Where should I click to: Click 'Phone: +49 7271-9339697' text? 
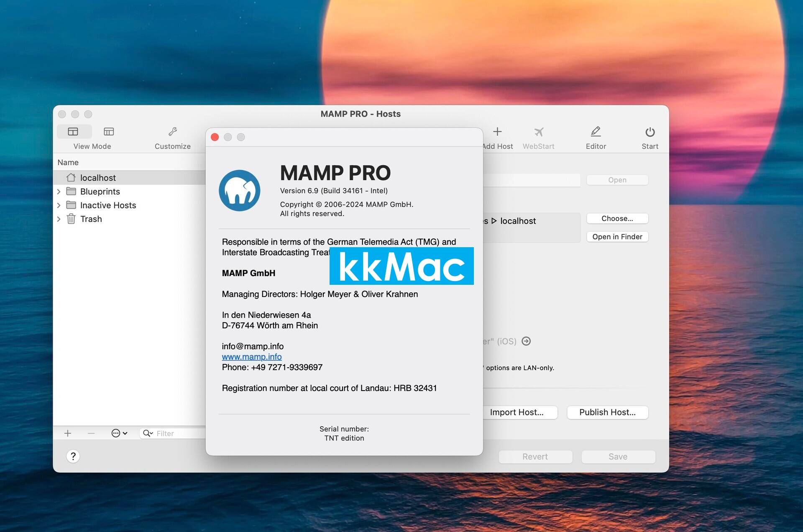coord(272,367)
